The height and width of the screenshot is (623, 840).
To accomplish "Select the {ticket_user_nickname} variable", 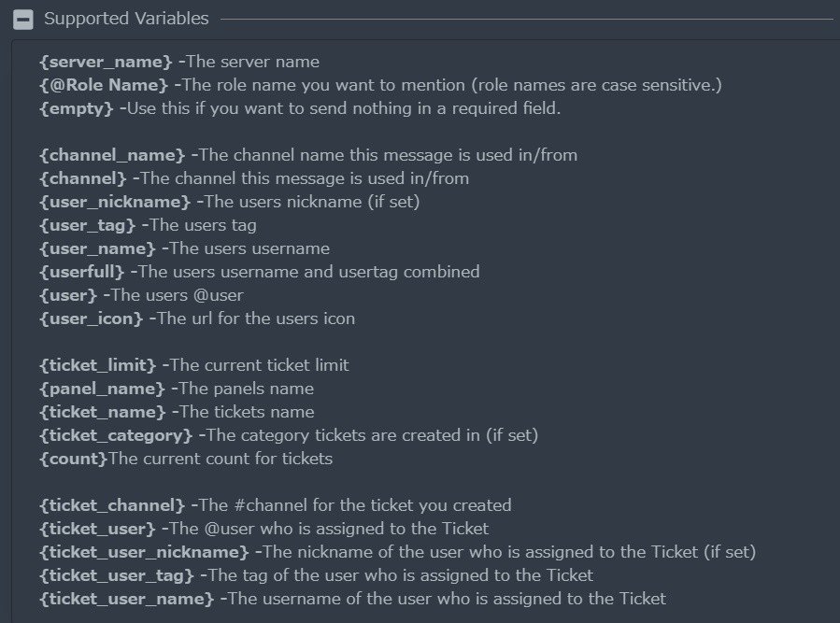I will point(145,552).
